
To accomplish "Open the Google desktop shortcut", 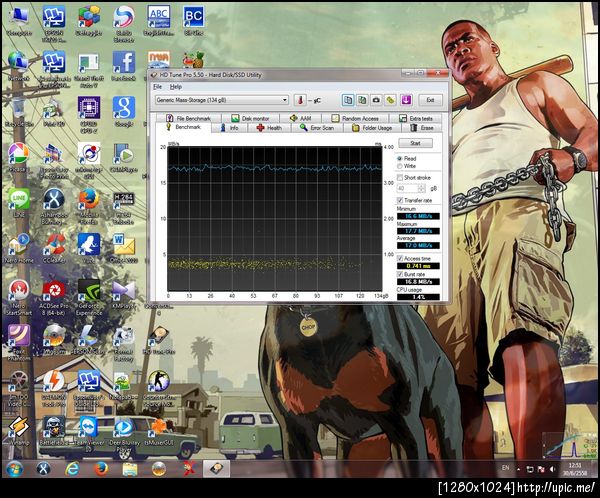I will pyautogui.click(x=124, y=112).
